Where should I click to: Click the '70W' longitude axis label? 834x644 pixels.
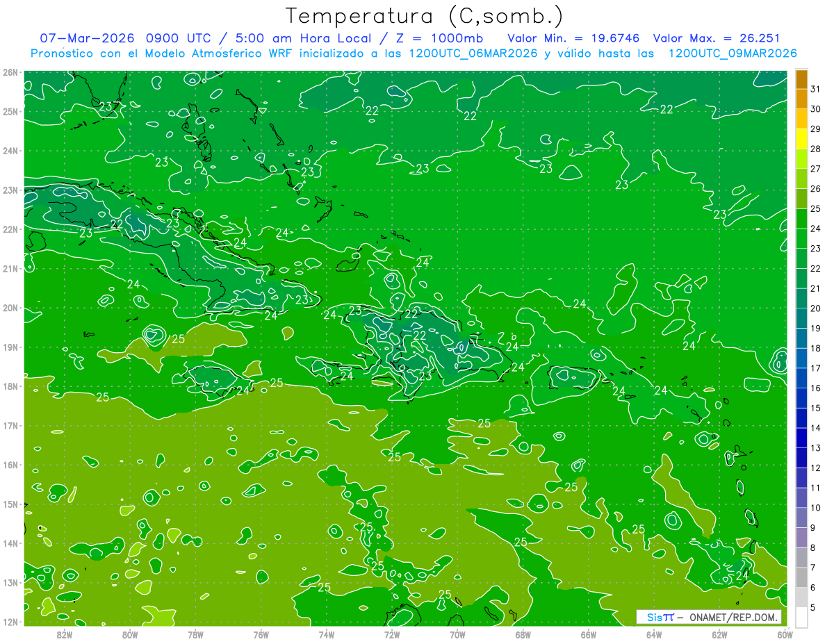pos(457,634)
